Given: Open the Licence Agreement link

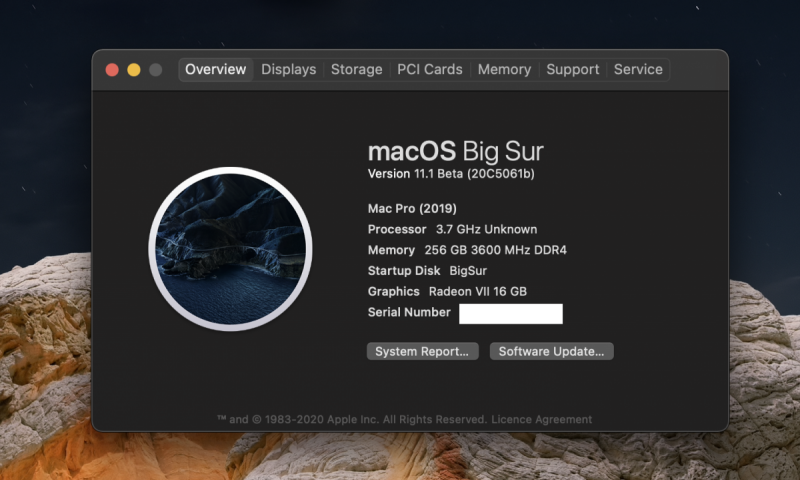Looking at the screenshot, I should (541, 419).
